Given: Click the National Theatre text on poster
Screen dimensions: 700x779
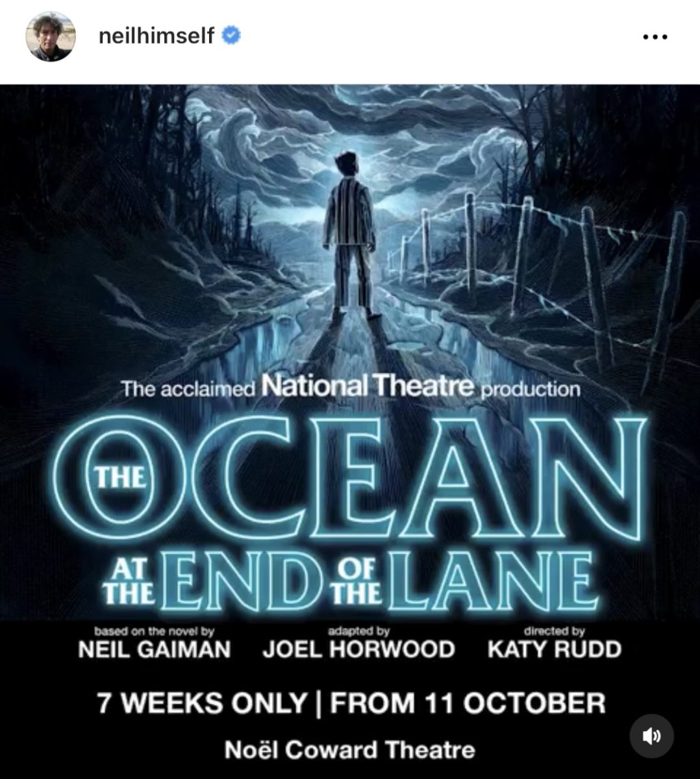Looking at the screenshot, I should point(368,388).
